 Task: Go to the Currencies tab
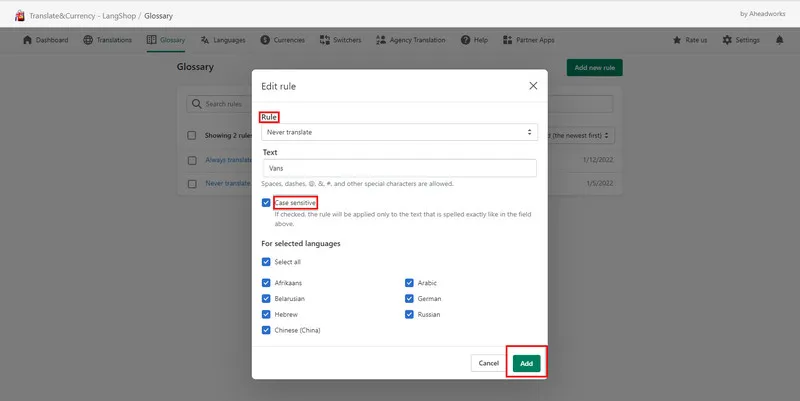283,40
